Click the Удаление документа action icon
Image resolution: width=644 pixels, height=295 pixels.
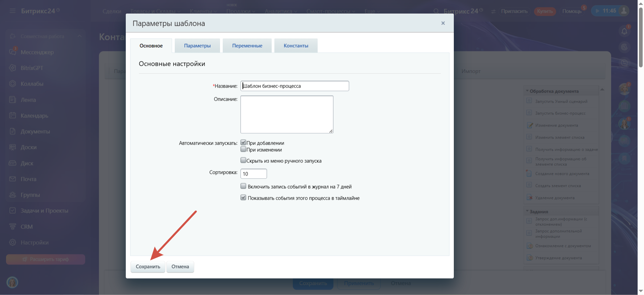530,197
